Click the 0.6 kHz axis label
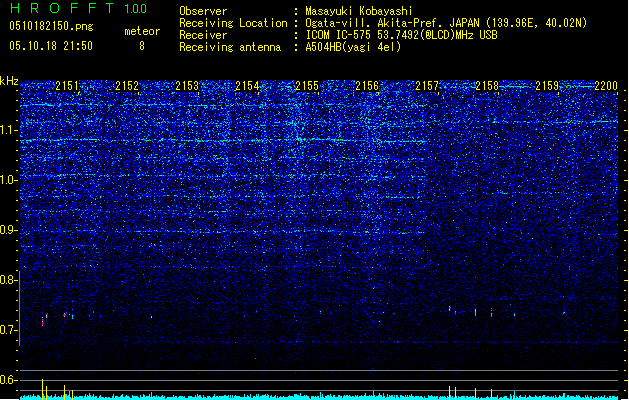 (9, 380)
